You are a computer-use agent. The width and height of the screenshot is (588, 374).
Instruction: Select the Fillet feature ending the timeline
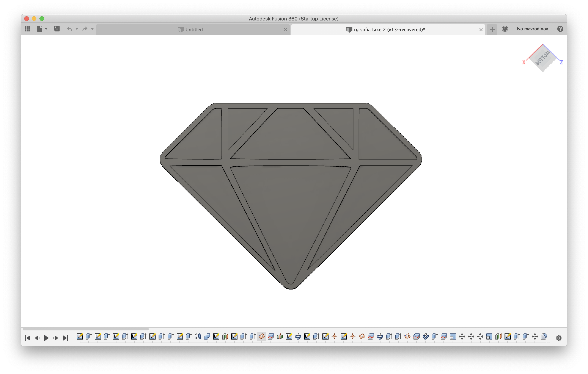click(544, 336)
